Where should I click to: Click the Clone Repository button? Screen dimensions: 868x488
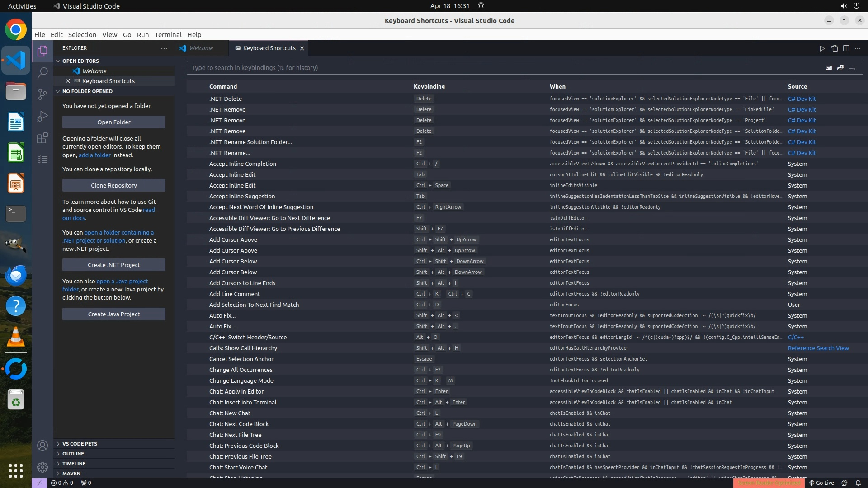click(x=113, y=185)
